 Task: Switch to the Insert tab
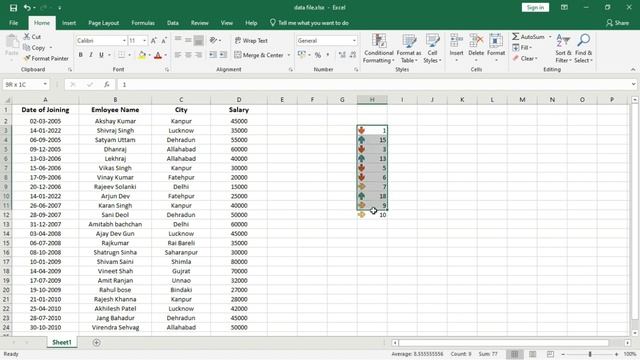(x=69, y=23)
